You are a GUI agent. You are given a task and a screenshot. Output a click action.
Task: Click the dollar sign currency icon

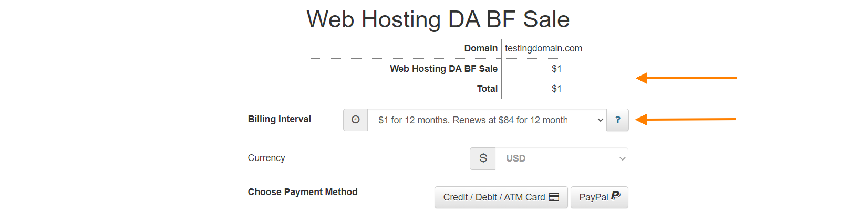click(483, 158)
